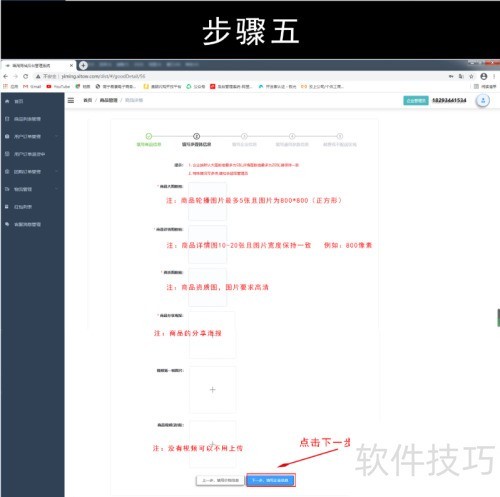Click the page vertical scrollbar handle at right

pyautogui.click(x=498, y=318)
